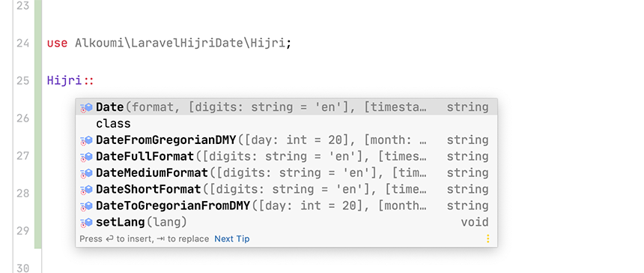Select the setLang method suggestion
This screenshot has width=644, height=273.
pyautogui.click(x=286, y=223)
